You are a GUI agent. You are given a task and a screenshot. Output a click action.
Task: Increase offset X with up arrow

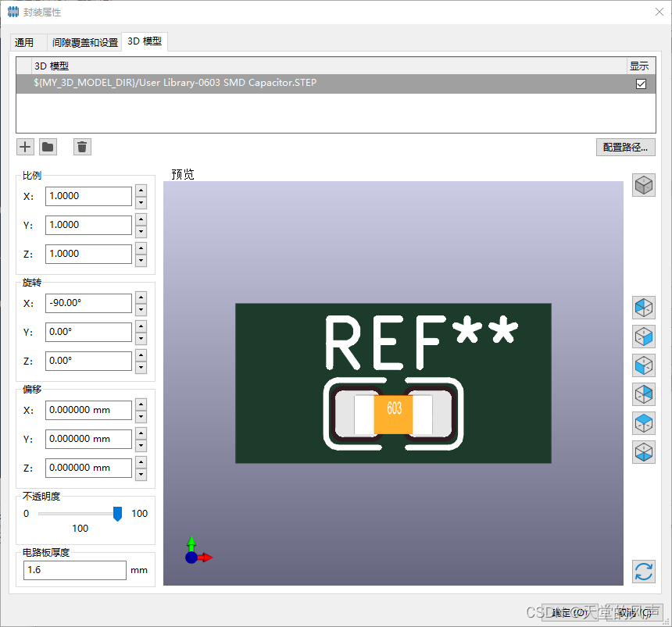click(141, 404)
